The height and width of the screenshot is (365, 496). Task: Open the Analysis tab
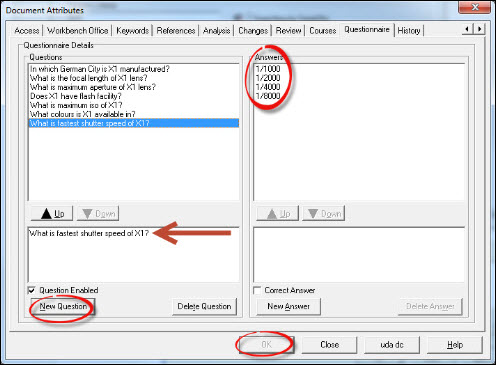click(x=216, y=31)
